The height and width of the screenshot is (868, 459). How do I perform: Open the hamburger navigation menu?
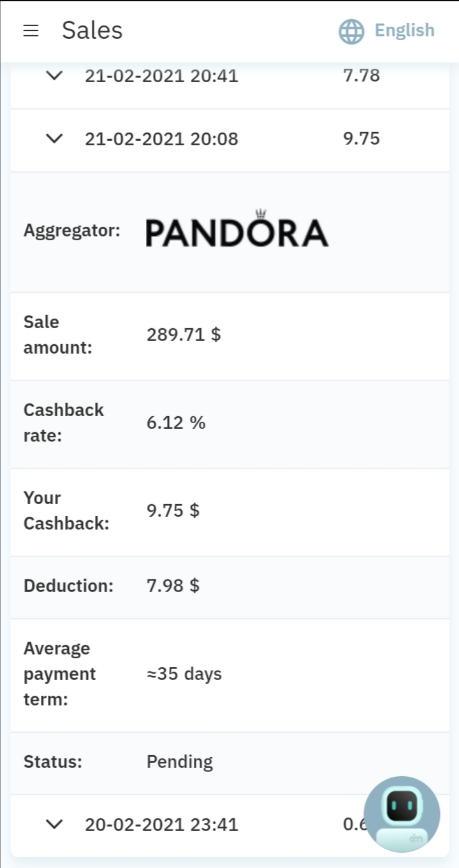[31, 31]
